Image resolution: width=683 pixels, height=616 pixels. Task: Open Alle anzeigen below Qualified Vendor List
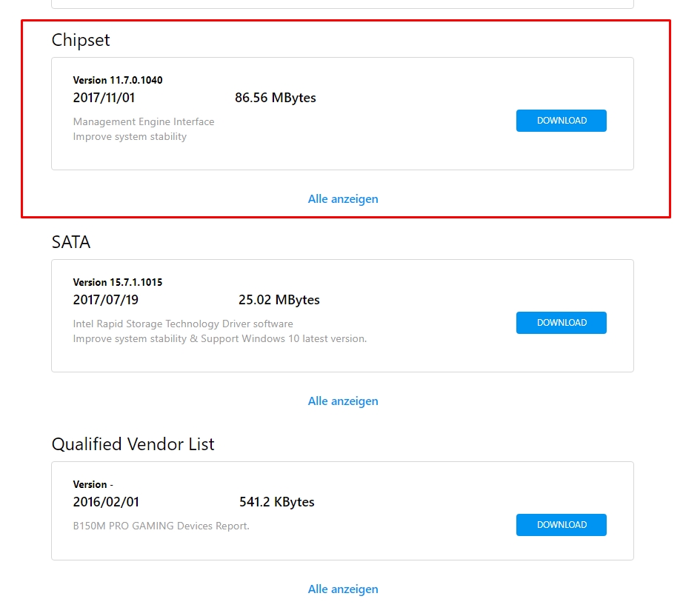[343, 589]
